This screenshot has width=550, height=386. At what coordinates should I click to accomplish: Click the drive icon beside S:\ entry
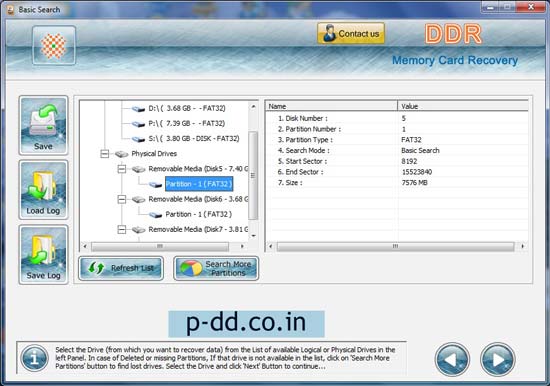(139, 139)
